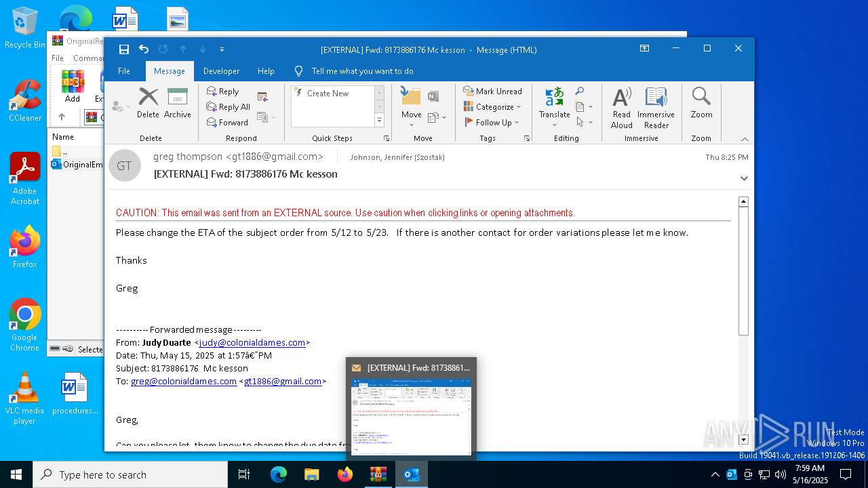Image resolution: width=868 pixels, height=488 pixels.
Task: Click the Name column header in WinRAR
Action: [63, 137]
